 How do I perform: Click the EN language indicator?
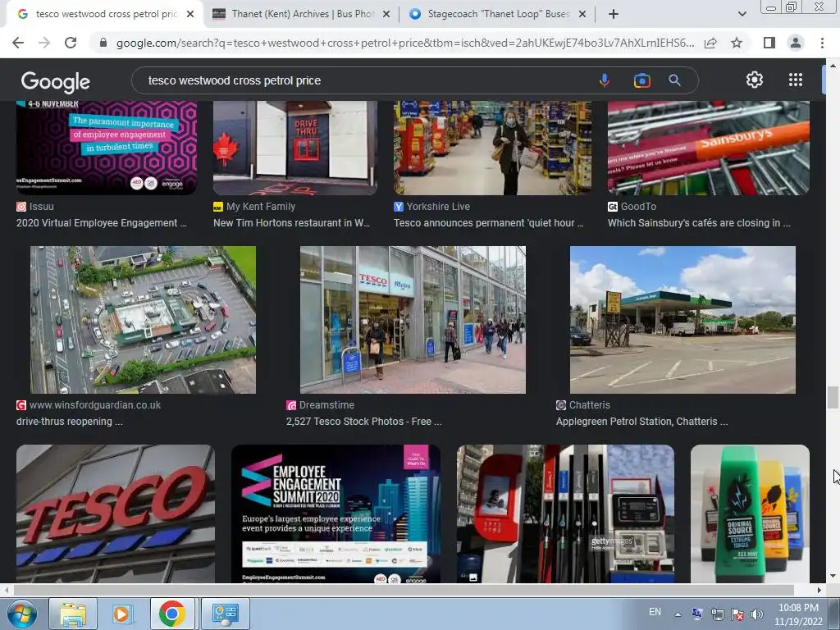(655, 612)
